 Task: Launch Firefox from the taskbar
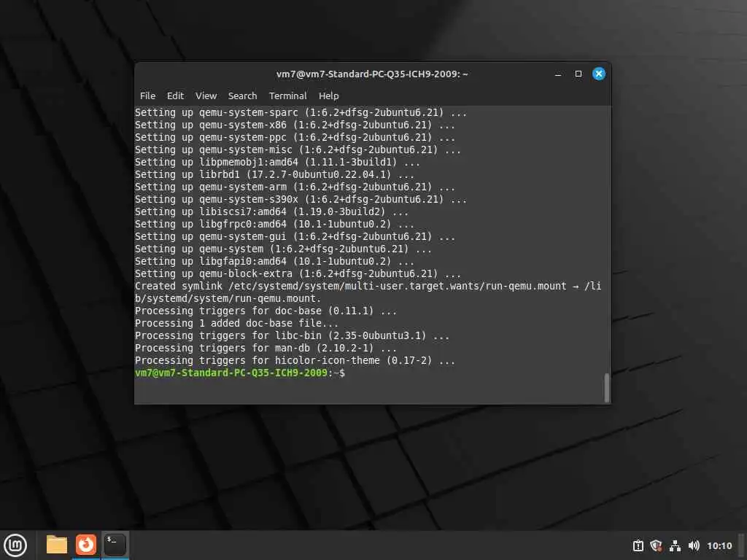coord(86,545)
